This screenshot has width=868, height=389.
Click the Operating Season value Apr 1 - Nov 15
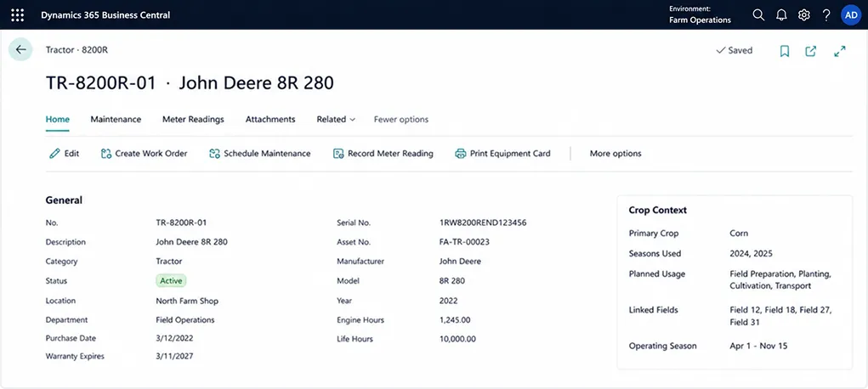point(758,346)
